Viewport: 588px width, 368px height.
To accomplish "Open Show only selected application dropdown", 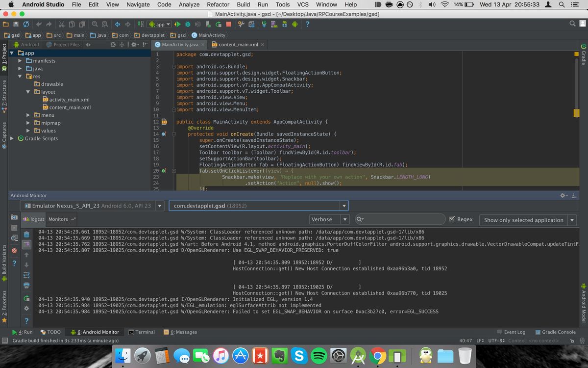I will (527, 220).
